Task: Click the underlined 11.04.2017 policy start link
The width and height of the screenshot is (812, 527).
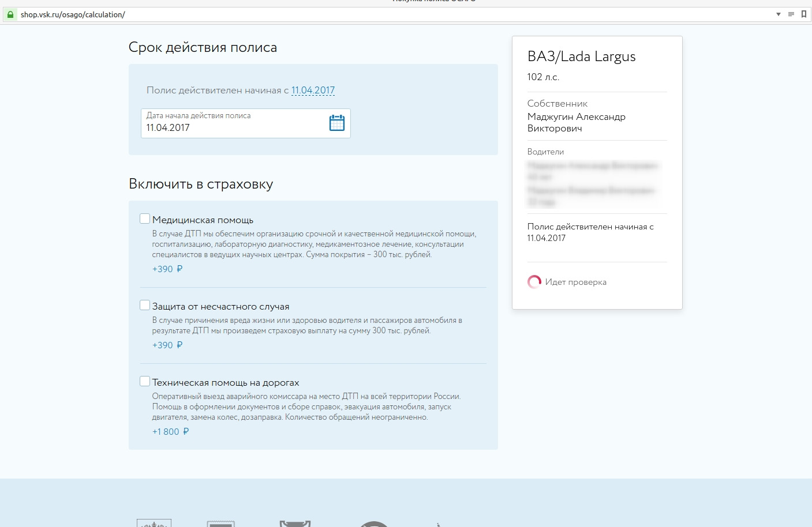Action: tap(313, 91)
